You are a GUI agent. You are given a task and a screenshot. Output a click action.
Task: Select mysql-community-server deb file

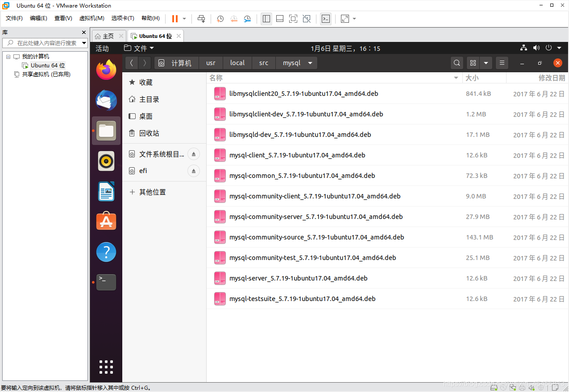pyautogui.click(x=388, y=217)
